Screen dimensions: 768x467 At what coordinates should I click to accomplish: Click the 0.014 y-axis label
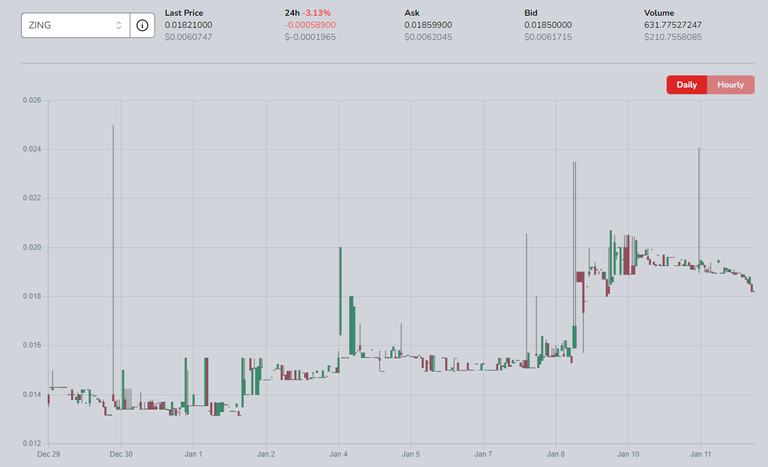click(32, 394)
